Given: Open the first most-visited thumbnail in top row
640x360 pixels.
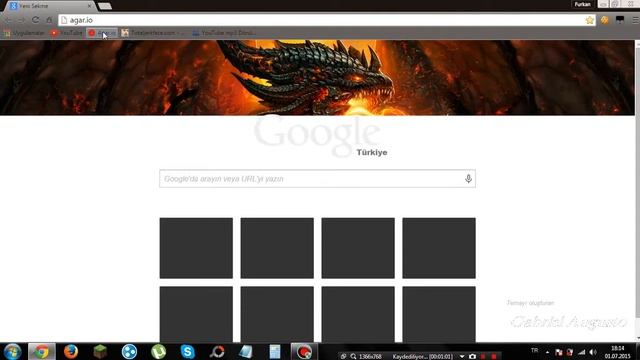Looking at the screenshot, I should pos(196,248).
